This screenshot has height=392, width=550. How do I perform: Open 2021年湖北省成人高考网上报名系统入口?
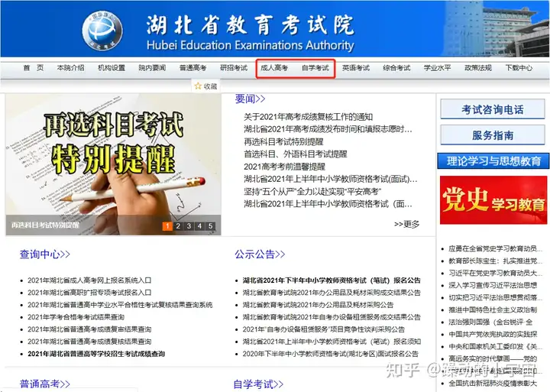pyautogui.click(x=89, y=280)
